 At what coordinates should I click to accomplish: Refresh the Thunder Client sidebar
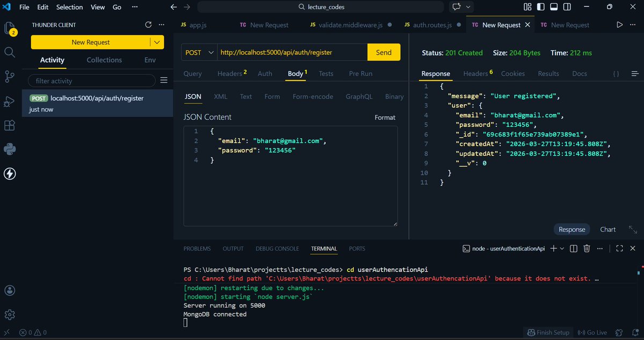[149, 25]
